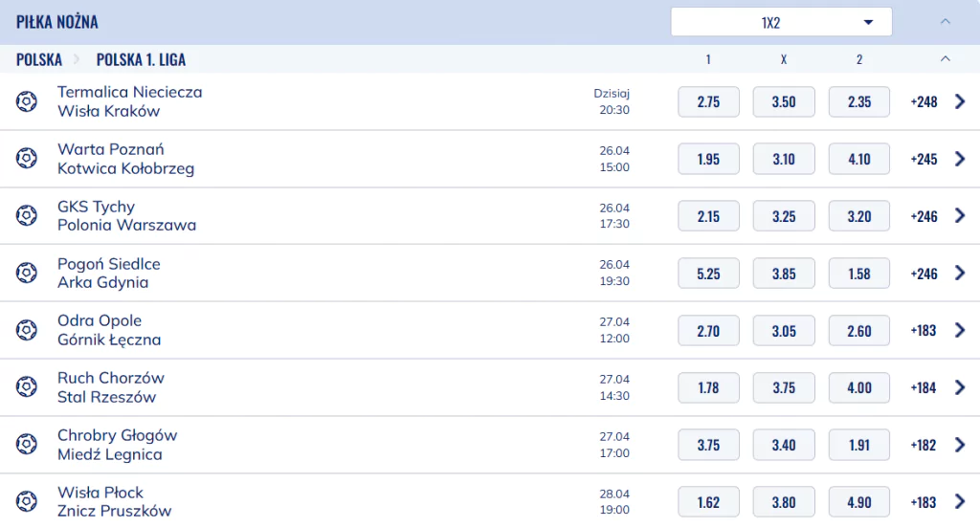Click soccer ball icon beside Termalica Nieciecza
Screen dimensions: 980x527
click(26, 101)
